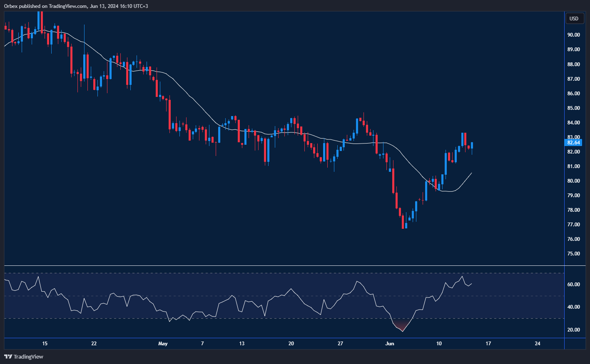Click the 27 date label on time axis
This screenshot has height=364, width=590.
pos(341,344)
